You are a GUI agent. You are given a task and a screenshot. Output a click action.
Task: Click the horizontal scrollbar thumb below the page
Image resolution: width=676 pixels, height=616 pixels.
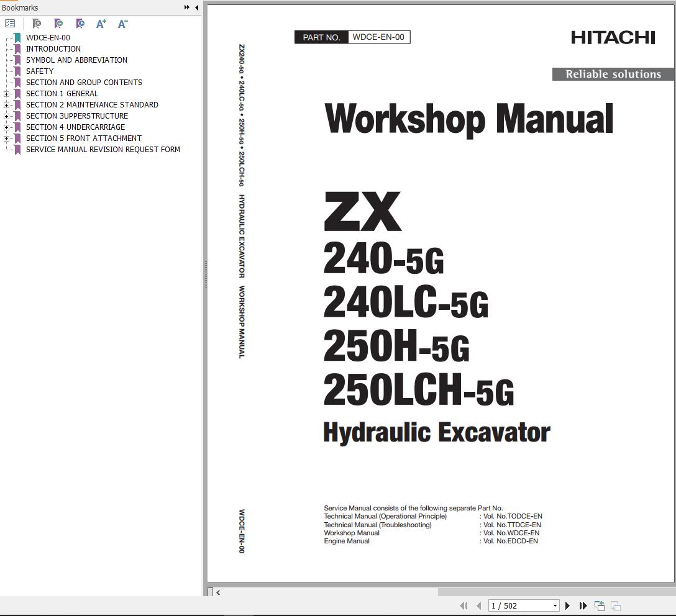557,592
